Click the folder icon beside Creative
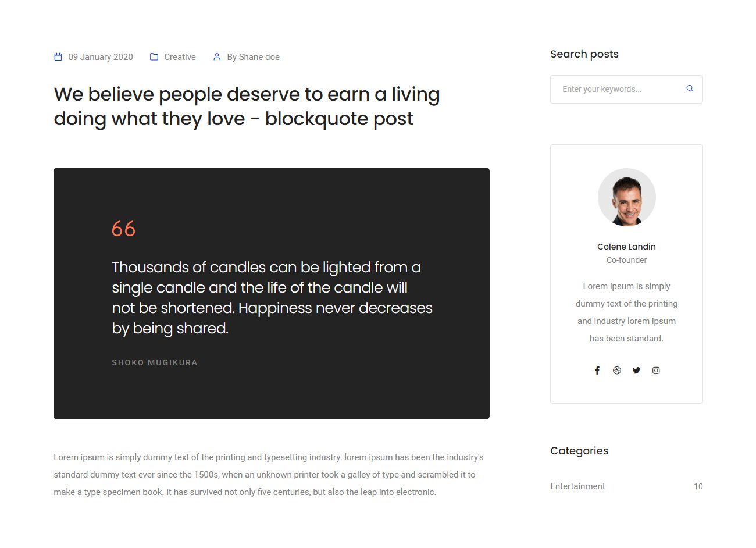756x548 pixels. [x=154, y=57]
